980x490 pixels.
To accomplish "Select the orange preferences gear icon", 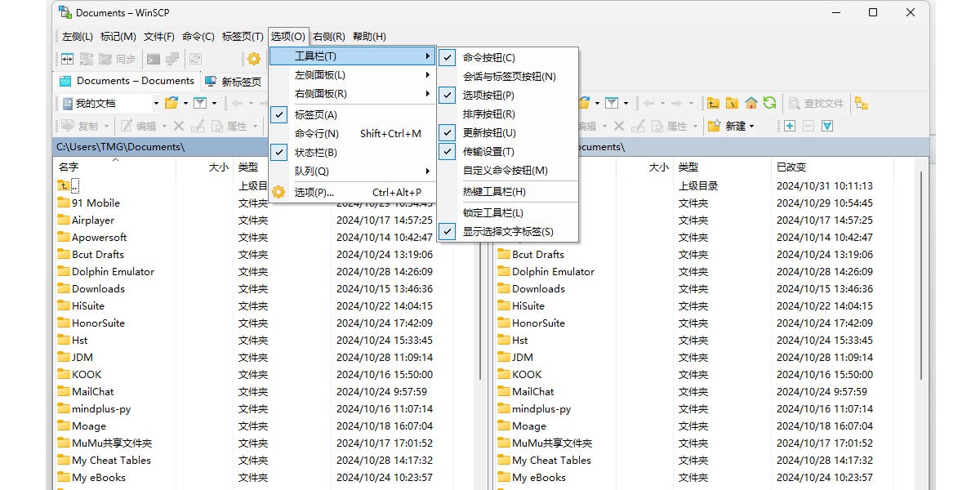I will click(253, 59).
